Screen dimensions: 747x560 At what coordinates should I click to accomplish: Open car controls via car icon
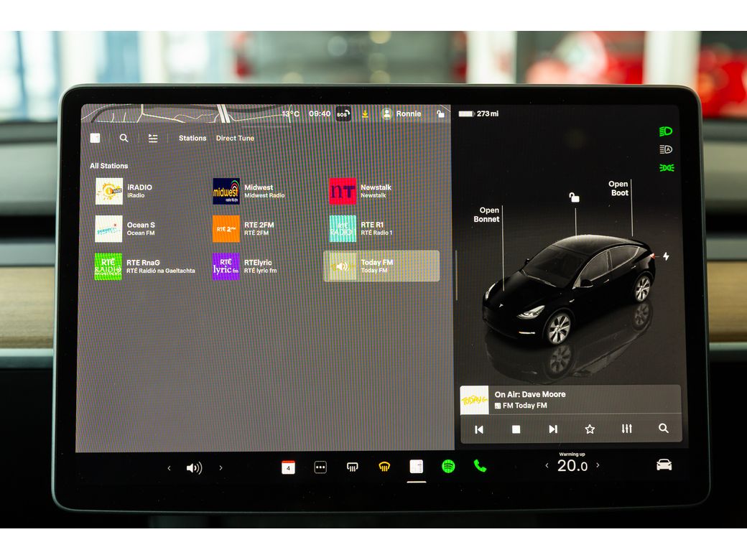point(664,465)
